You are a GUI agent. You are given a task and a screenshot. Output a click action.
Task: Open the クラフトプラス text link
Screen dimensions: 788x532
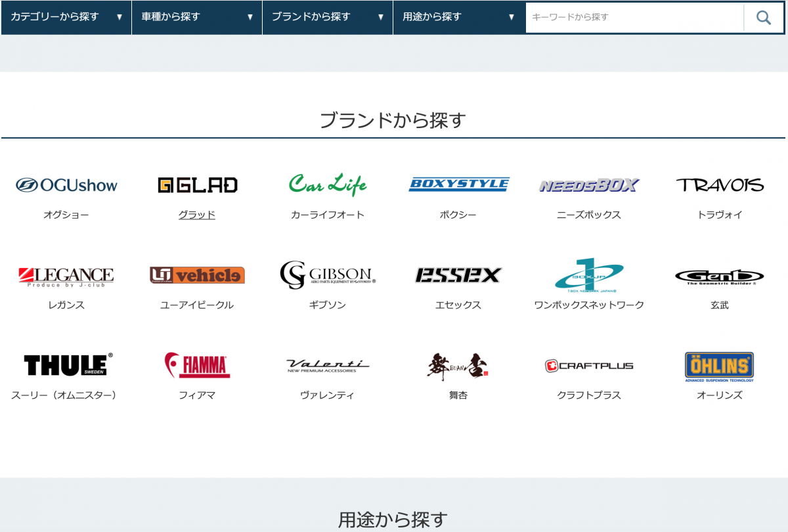(589, 395)
